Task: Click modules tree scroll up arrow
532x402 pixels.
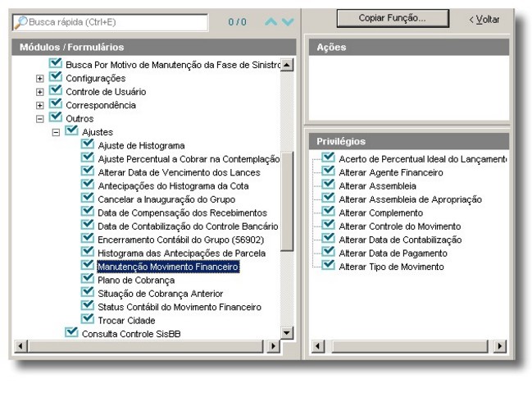Action: tap(287, 65)
